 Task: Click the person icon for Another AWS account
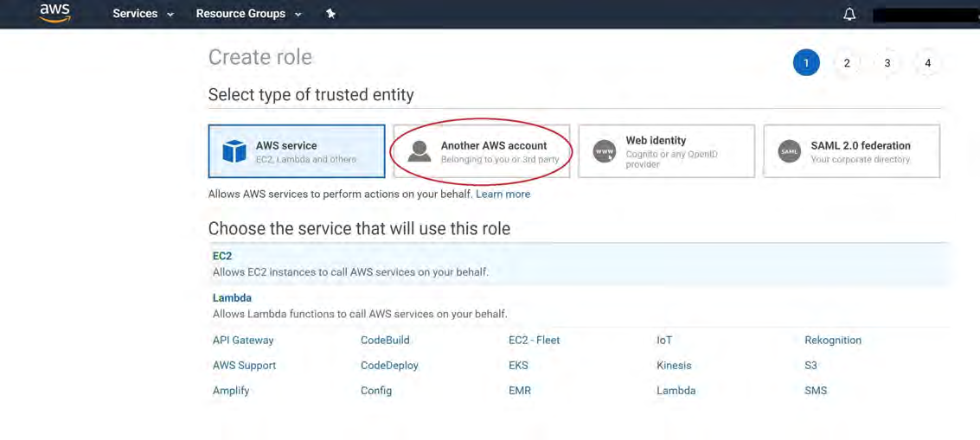click(420, 151)
